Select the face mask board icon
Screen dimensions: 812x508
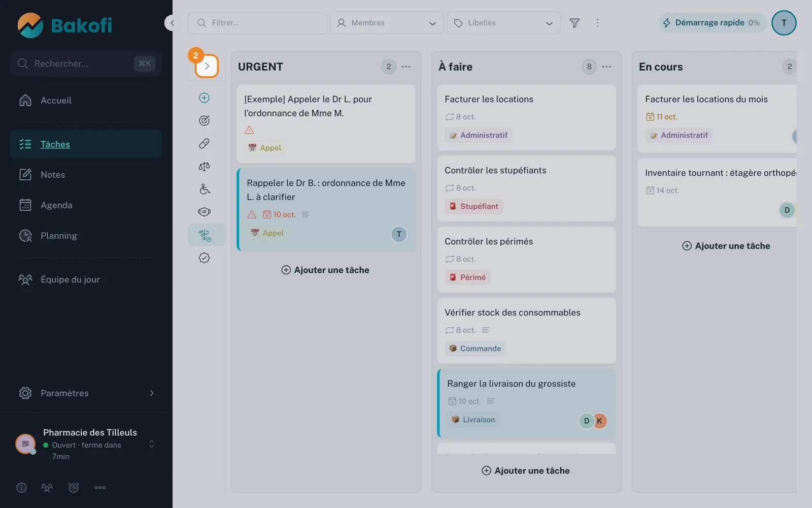[204, 212]
